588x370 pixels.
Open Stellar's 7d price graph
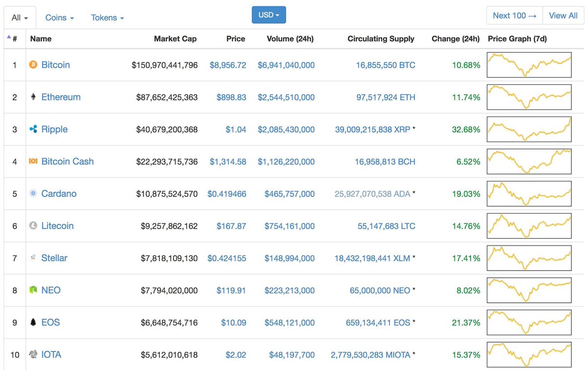click(529, 258)
